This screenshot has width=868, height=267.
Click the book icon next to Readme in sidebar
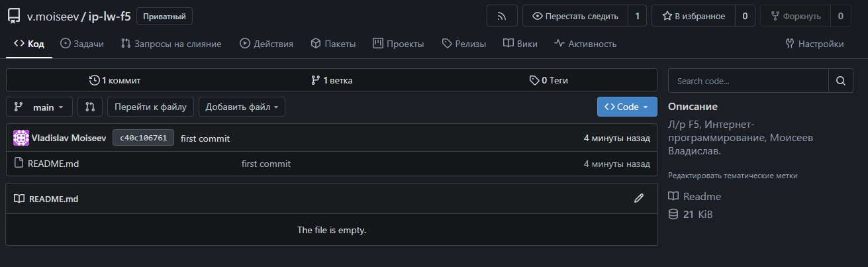tap(673, 196)
